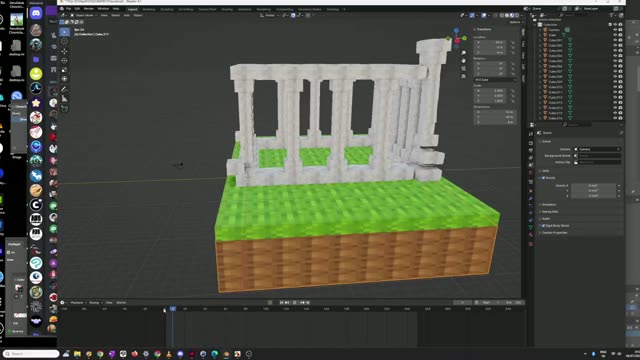Screen dimensions: 640x360
Task: Select the Move tool
Action: coord(64,51)
